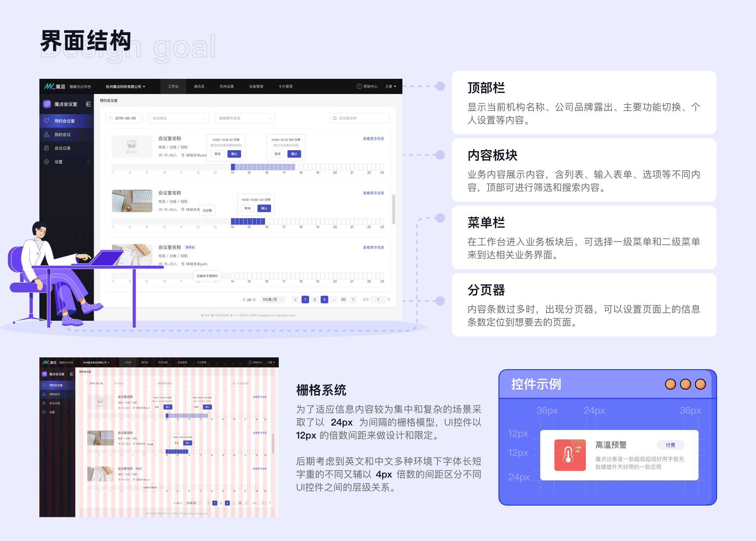Collapse the sidebar with the fold-menu icon

point(88,104)
